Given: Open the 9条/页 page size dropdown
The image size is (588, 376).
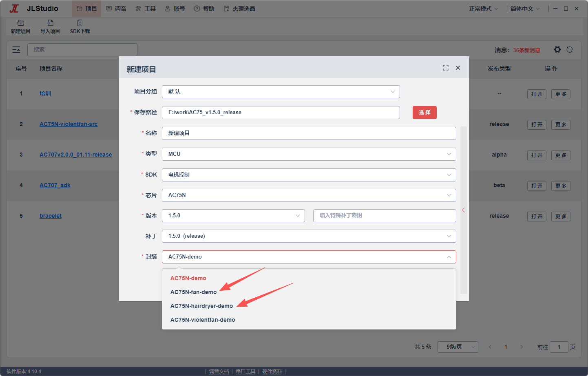Looking at the screenshot, I should [x=458, y=347].
